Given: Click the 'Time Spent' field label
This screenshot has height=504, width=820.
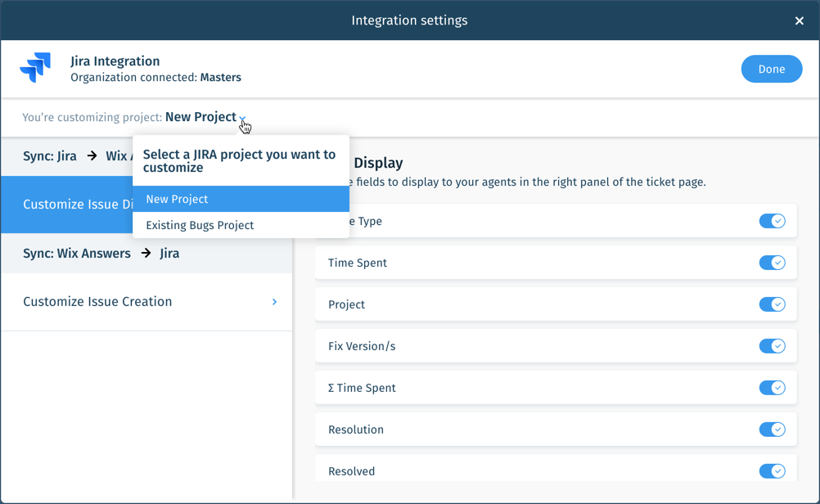Looking at the screenshot, I should tap(358, 263).
